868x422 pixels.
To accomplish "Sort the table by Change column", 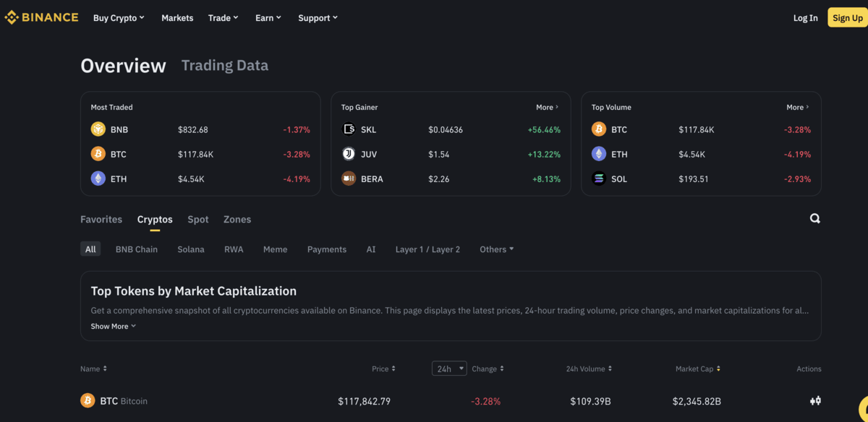I will coord(488,369).
